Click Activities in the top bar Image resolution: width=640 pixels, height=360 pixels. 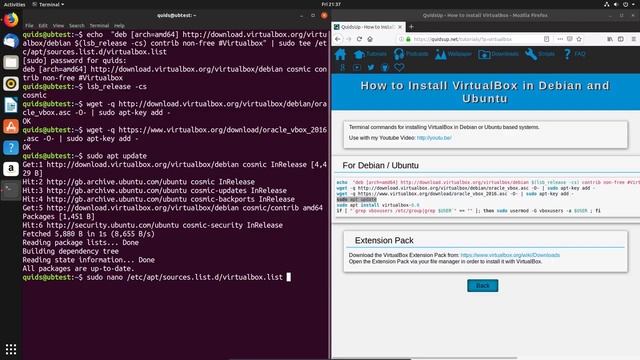(x=14, y=4)
